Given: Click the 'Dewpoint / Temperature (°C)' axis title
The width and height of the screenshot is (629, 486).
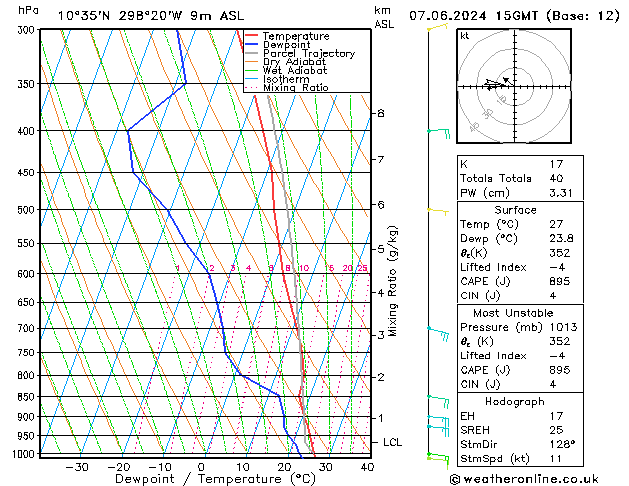Looking at the screenshot, I should click(x=215, y=479).
